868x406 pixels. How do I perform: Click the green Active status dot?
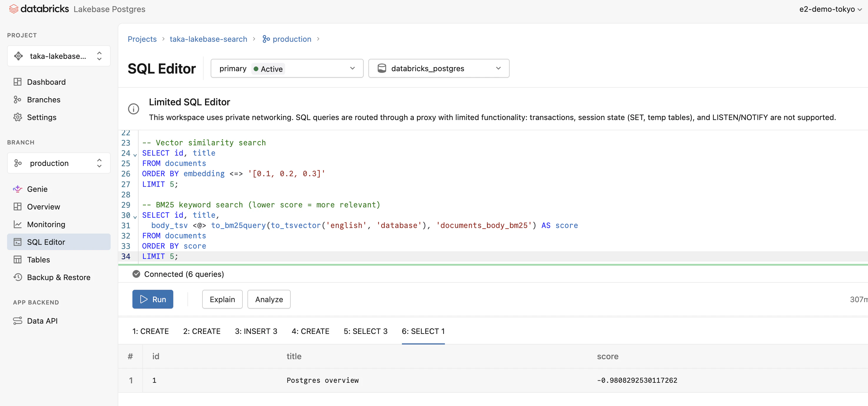(x=256, y=69)
